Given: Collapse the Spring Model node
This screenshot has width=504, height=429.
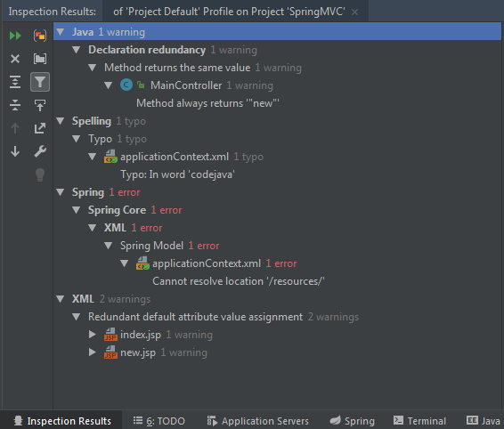Looking at the screenshot, I should [109, 246].
